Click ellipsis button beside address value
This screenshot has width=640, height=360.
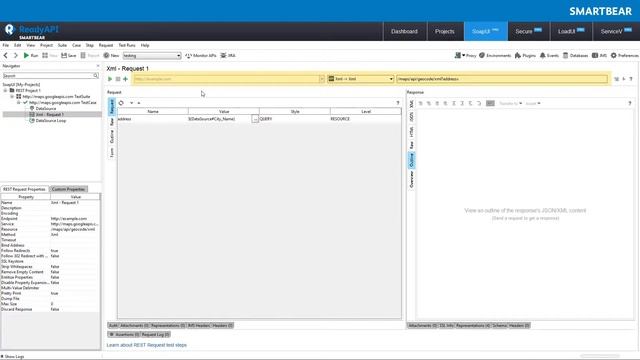click(255, 119)
